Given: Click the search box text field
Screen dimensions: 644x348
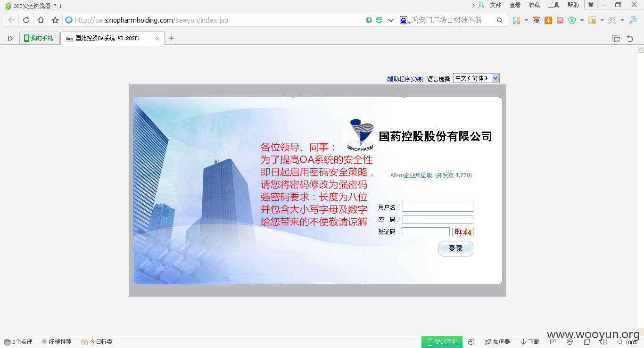Looking at the screenshot, I should pyautogui.click(x=453, y=20).
